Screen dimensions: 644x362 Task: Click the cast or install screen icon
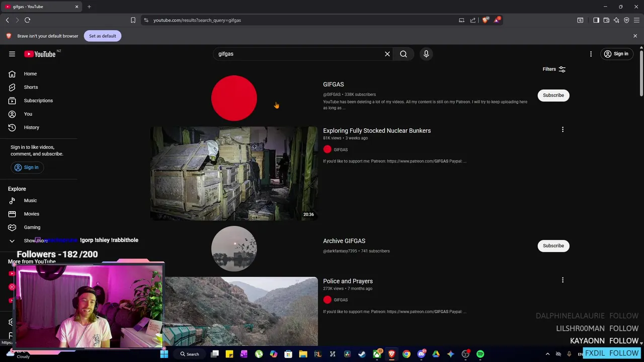tap(461, 20)
